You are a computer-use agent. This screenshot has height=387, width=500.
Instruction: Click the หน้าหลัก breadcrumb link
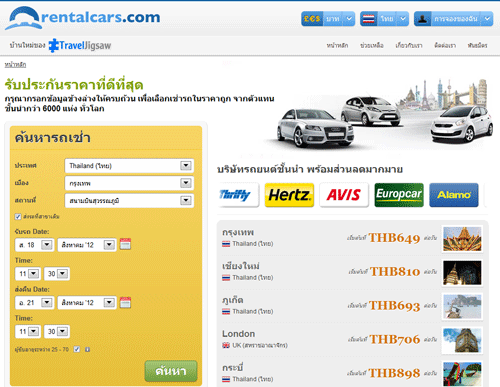(x=15, y=65)
